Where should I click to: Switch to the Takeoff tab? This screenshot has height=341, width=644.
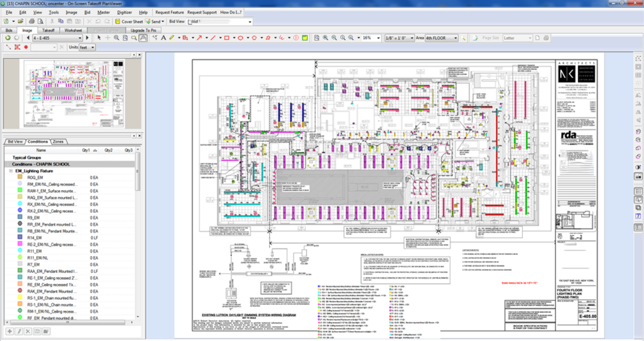pos(48,30)
